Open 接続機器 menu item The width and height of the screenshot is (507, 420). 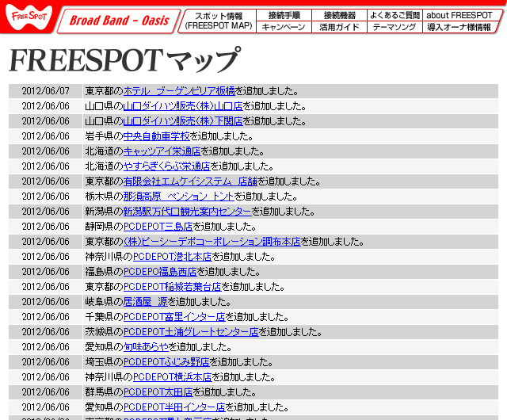[339, 16]
